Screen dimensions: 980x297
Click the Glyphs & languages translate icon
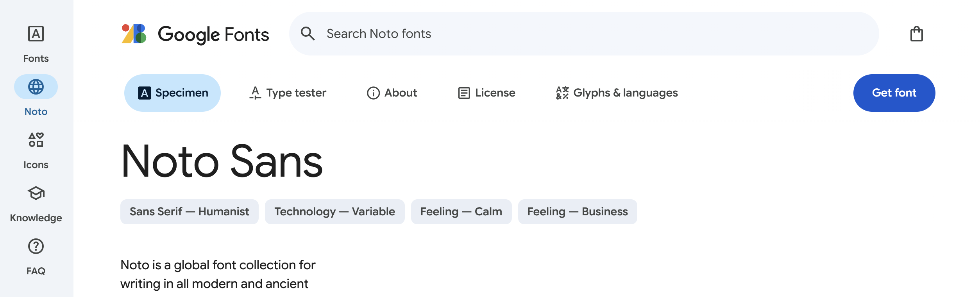562,93
